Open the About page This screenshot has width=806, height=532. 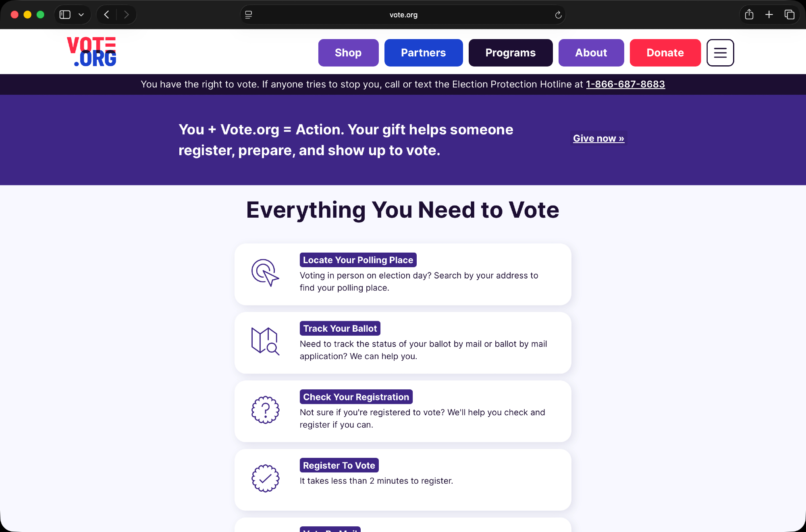[x=591, y=53]
